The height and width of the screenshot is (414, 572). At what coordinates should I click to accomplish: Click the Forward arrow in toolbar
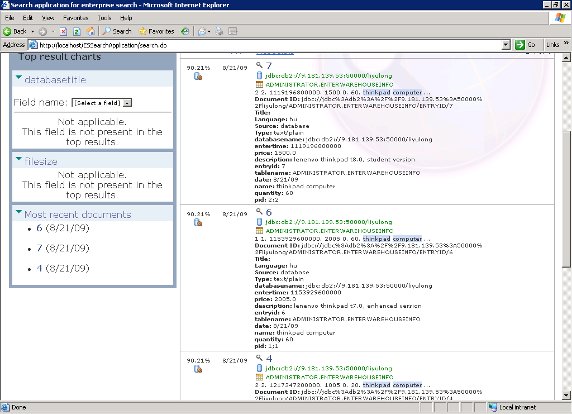pyautogui.click(x=43, y=31)
